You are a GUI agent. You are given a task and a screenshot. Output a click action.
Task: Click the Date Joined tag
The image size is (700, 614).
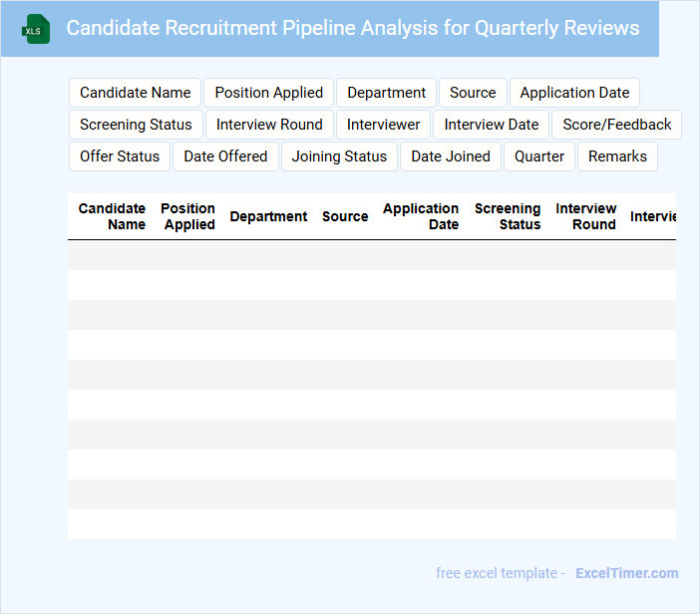coord(451,156)
